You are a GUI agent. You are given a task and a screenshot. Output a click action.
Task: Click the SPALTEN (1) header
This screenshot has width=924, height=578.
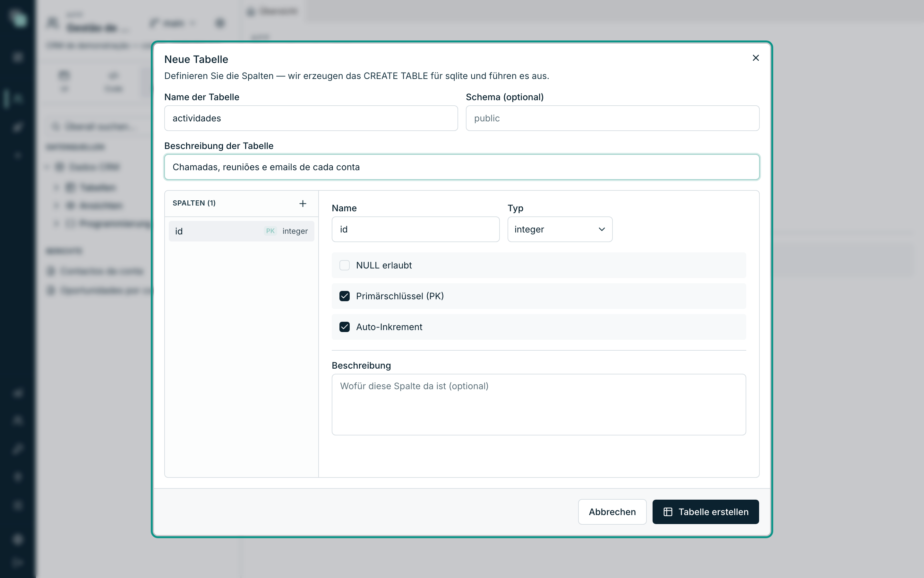click(x=194, y=203)
